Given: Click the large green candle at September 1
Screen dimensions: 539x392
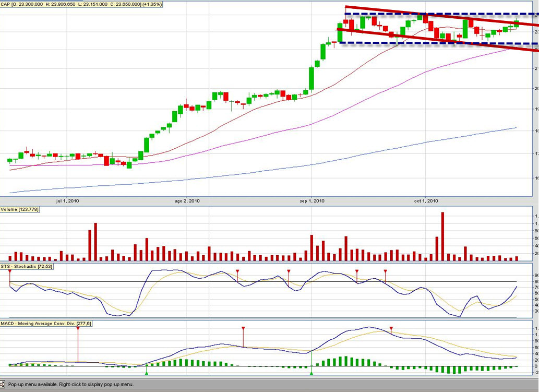Looking at the screenshot, I should click(312, 78).
